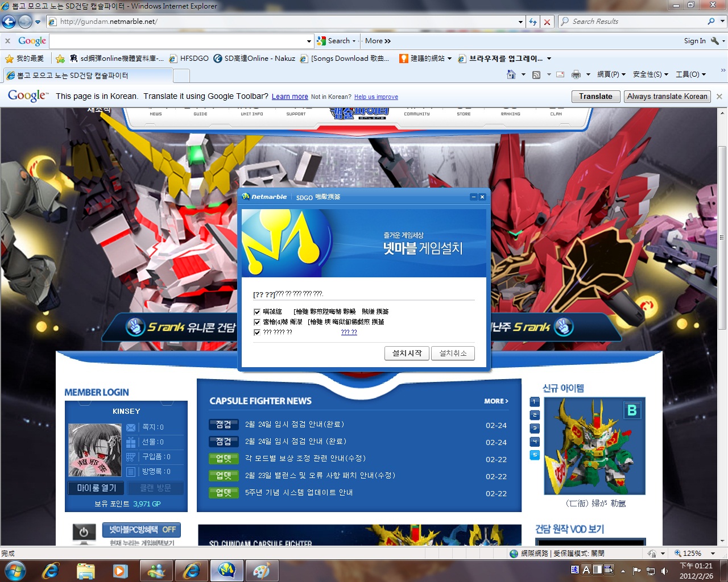Expand the Google Toolbar More menu
Image resolution: width=728 pixels, height=582 pixels.
[x=378, y=41]
